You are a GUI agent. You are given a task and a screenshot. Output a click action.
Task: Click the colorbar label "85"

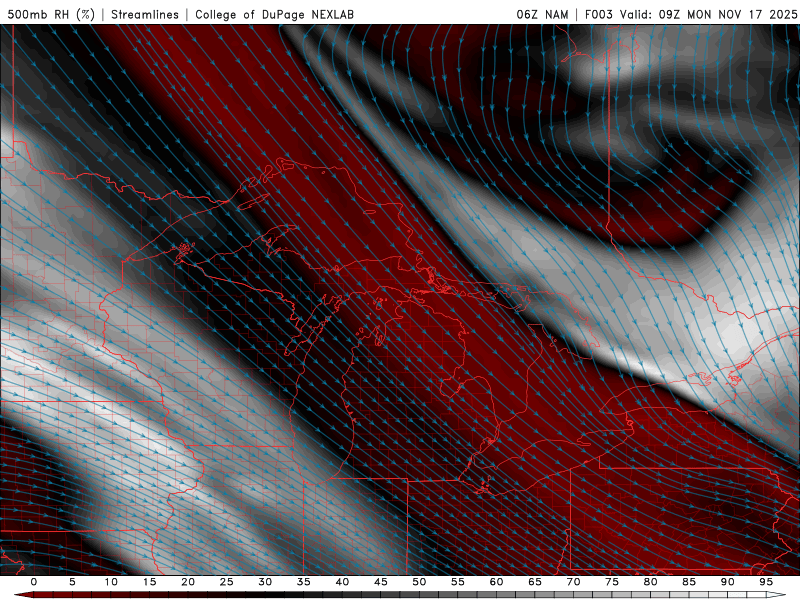[689, 582]
